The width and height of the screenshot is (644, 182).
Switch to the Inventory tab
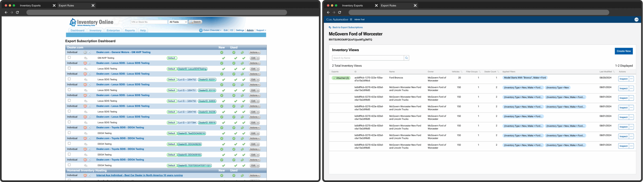95,31
